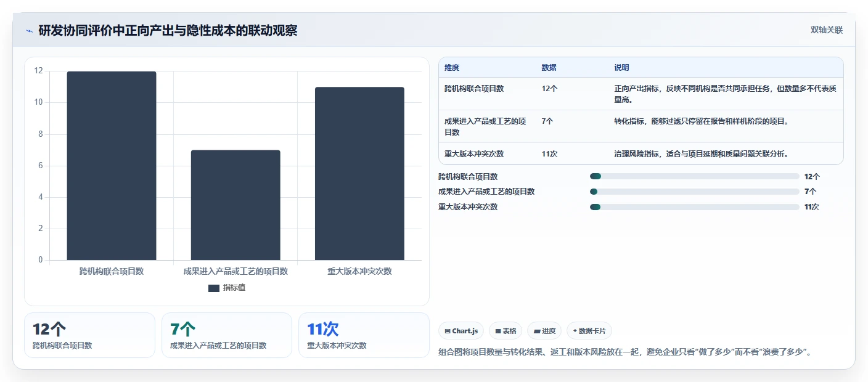Image resolution: width=868 pixels, height=382 pixels.
Task: Click the 双轴关联 label in header
Action: point(826,30)
